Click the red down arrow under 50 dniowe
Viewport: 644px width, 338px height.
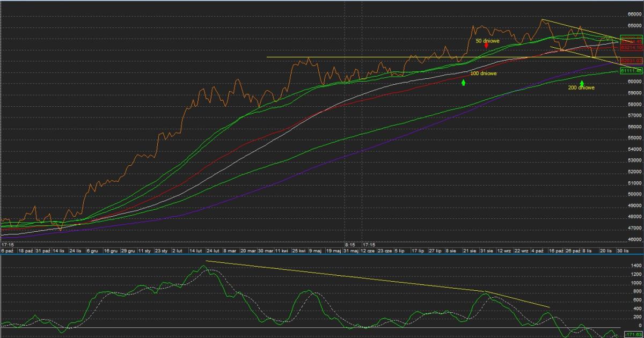486,46
